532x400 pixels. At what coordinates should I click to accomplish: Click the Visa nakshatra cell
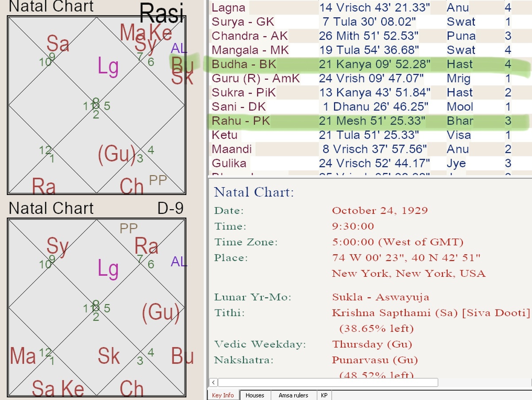[x=459, y=135]
